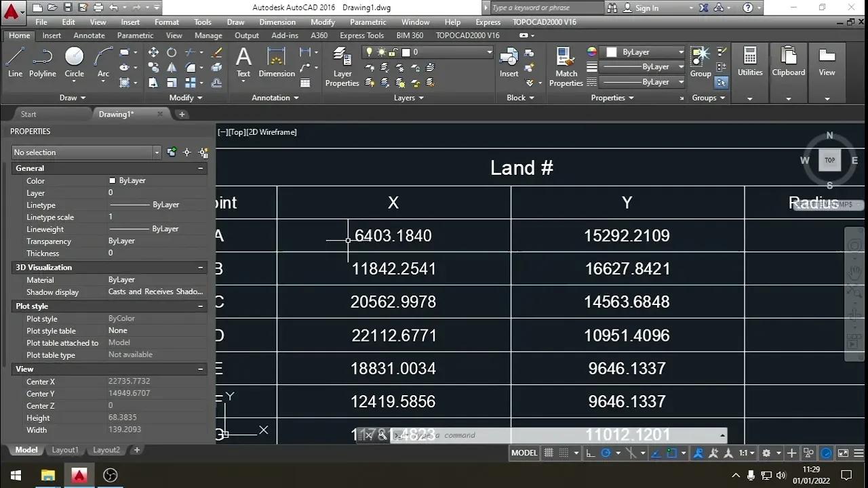Switch to the Layout1 tab
Screen dimensions: 868x488
[65, 449]
